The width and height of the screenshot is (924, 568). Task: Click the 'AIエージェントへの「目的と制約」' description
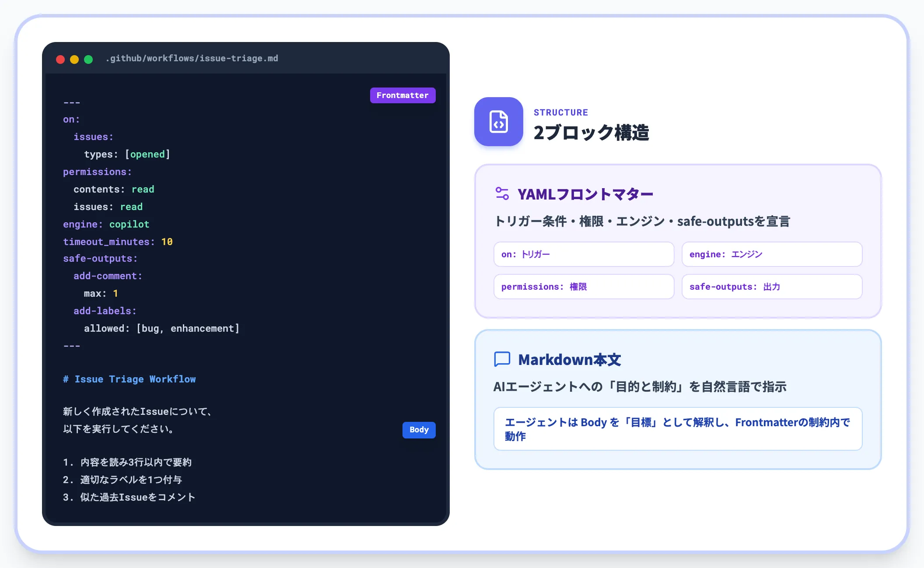640,387
